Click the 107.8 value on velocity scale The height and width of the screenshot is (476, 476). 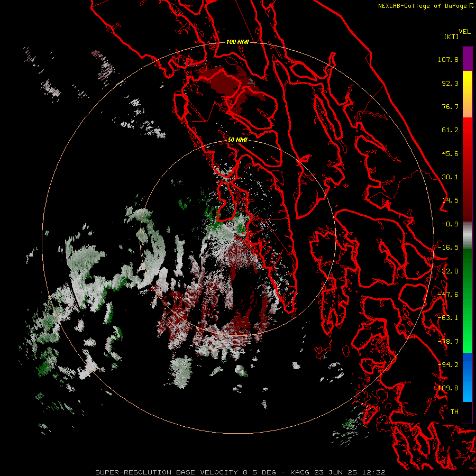click(x=448, y=59)
